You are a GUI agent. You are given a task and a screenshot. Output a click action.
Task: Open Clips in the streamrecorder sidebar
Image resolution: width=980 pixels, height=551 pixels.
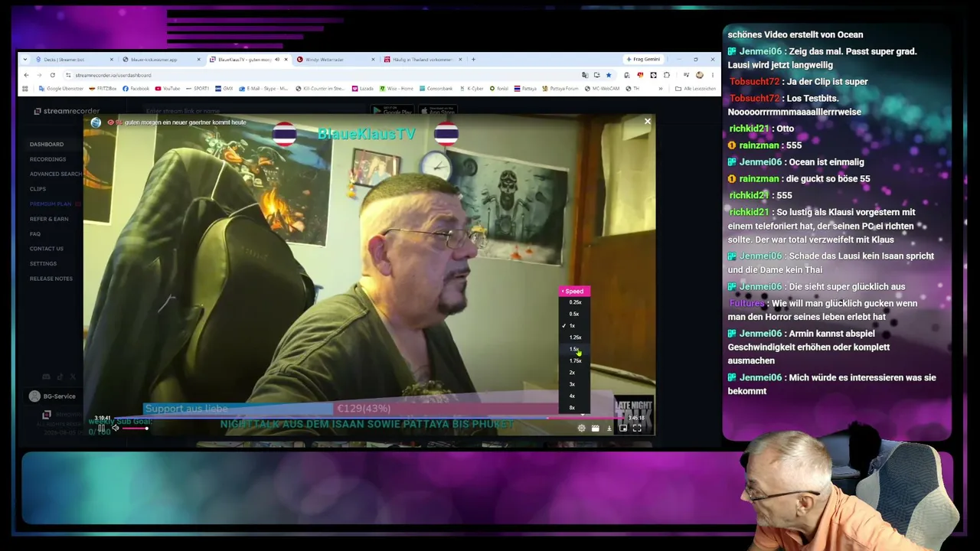coord(38,189)
